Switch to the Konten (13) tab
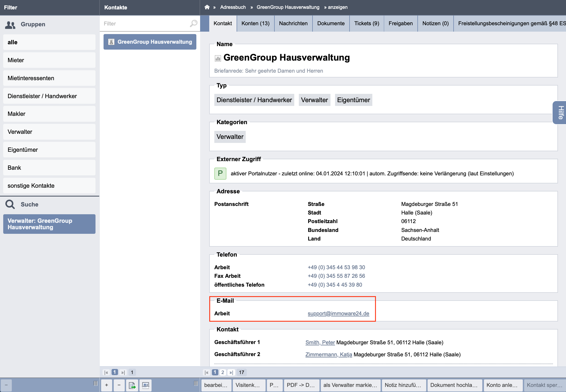 point(255,24)
